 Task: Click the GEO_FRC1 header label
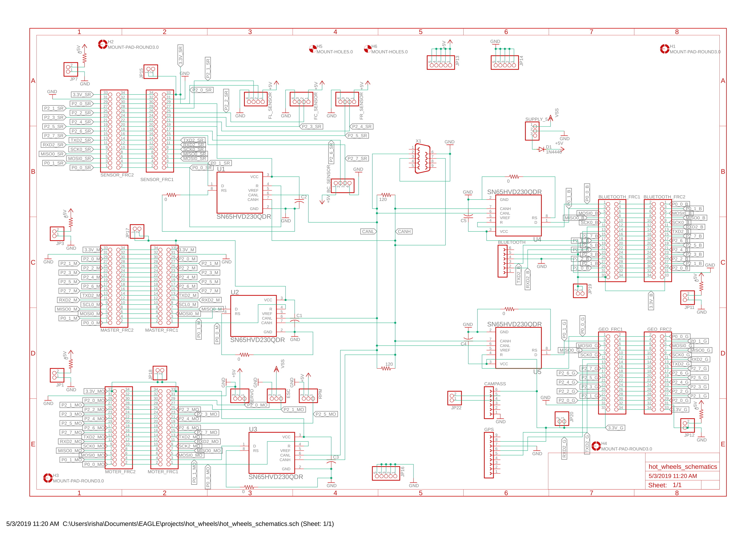pyautogui.click(x=610, y=329)
